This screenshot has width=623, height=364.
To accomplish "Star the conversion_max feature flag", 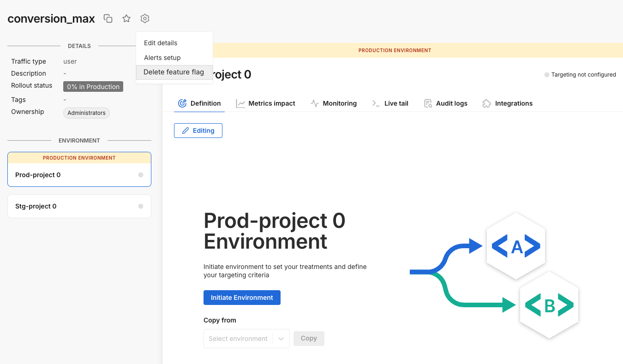I will coord(126,18).
